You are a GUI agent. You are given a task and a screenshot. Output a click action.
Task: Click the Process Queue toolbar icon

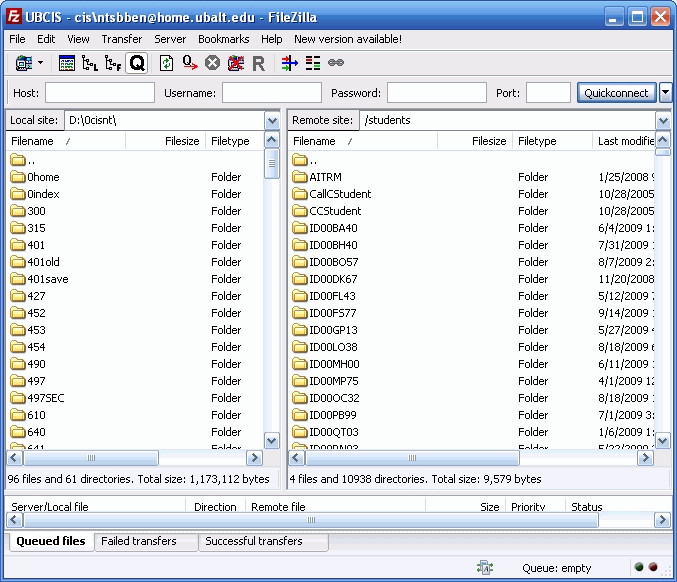click(x=190, y=63)
